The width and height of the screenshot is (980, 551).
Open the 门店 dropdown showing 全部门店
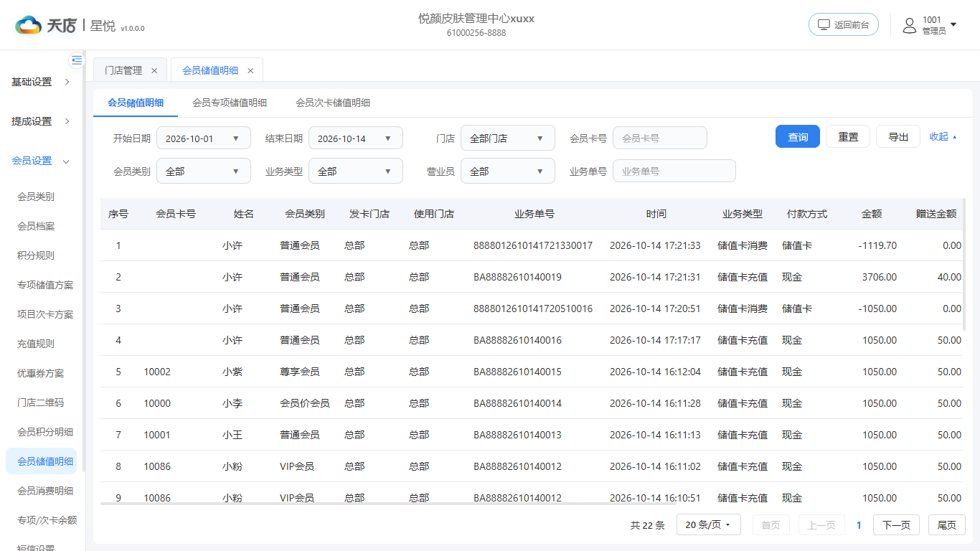[x=508, y=138]
